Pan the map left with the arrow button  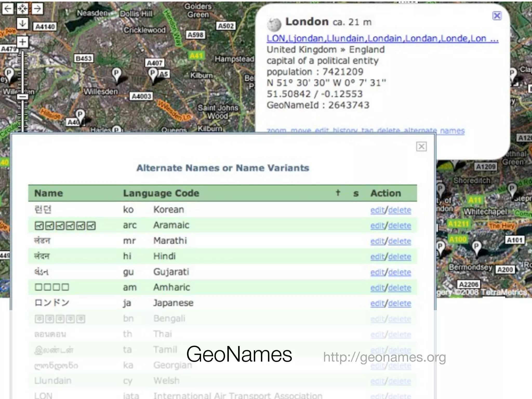pos(8,9)
